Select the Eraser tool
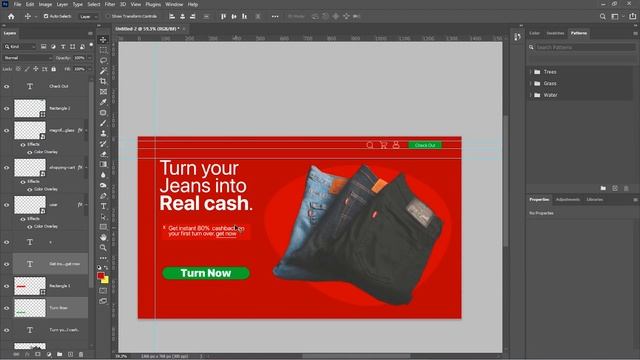 (x=103, y=154)
